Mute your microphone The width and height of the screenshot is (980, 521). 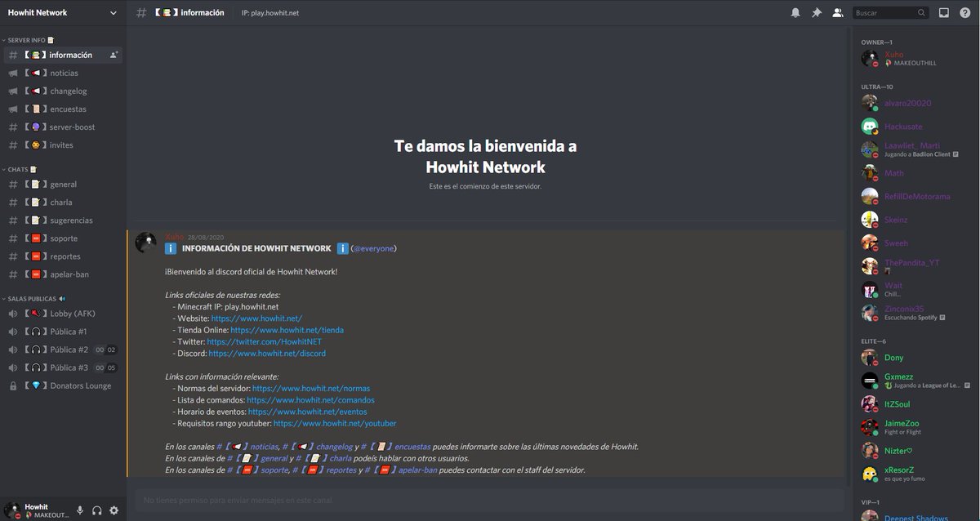[x=78, y=510]
